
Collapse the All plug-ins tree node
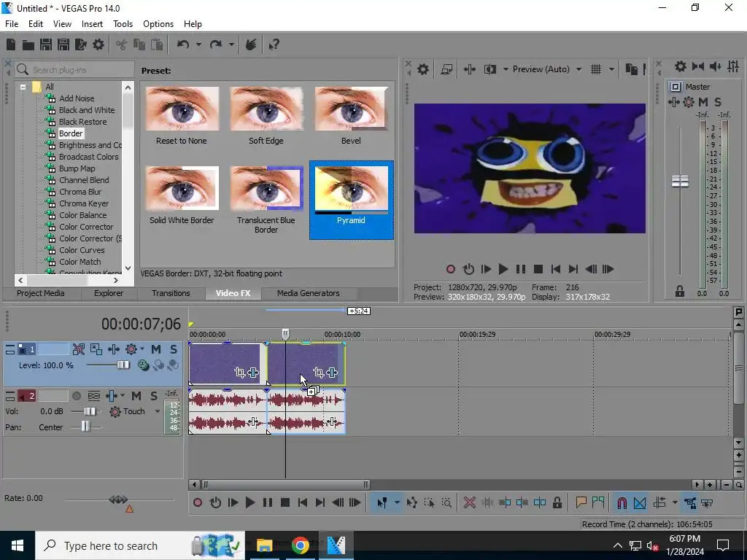23,87
